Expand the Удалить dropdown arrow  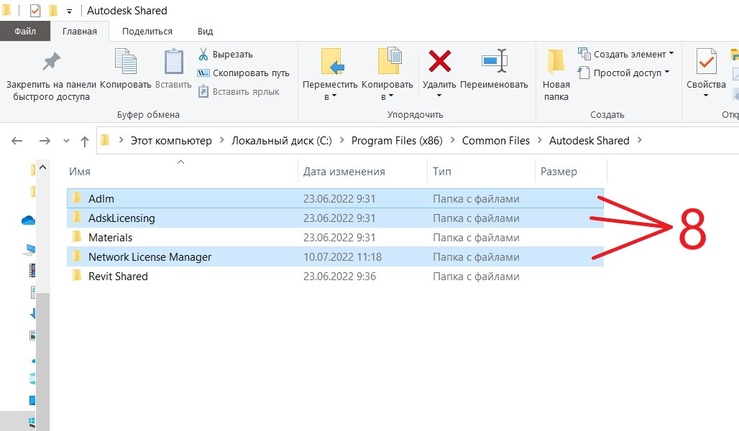[439, 96]
